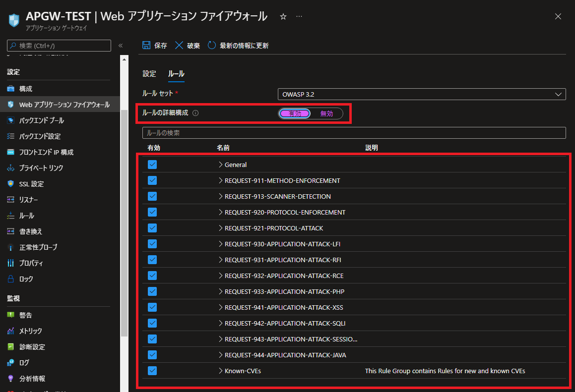Uncheck Known-CVEs rule group checkbox
Viewport: 575px width, 392px height.
(152, 371)
